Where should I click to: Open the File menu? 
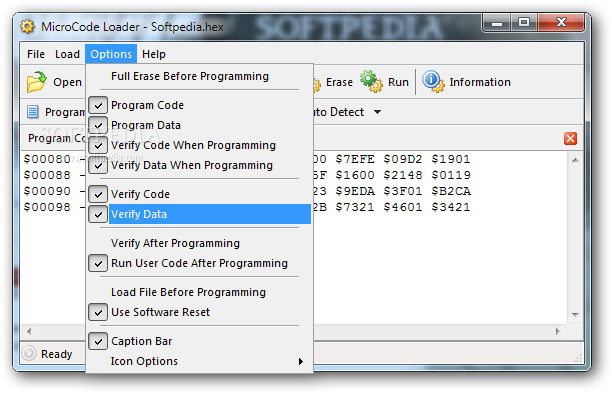(x=36, y=54)
